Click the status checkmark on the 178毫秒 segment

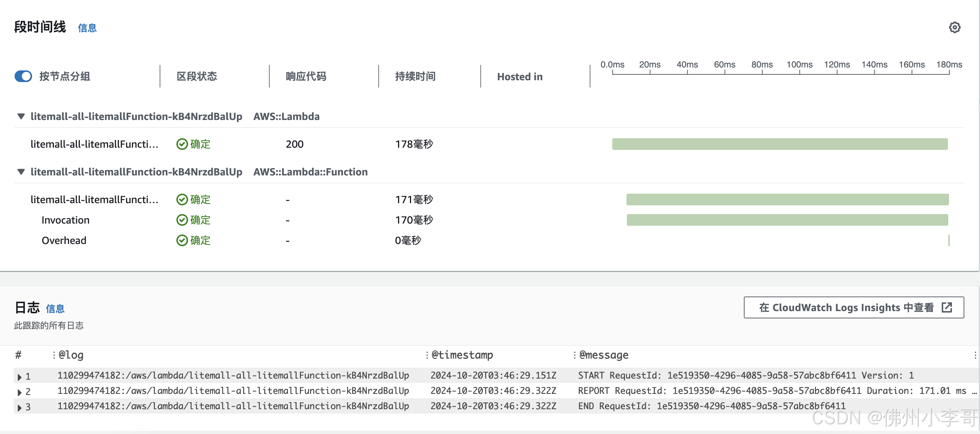pyautogui.click(x=182, y=144)
